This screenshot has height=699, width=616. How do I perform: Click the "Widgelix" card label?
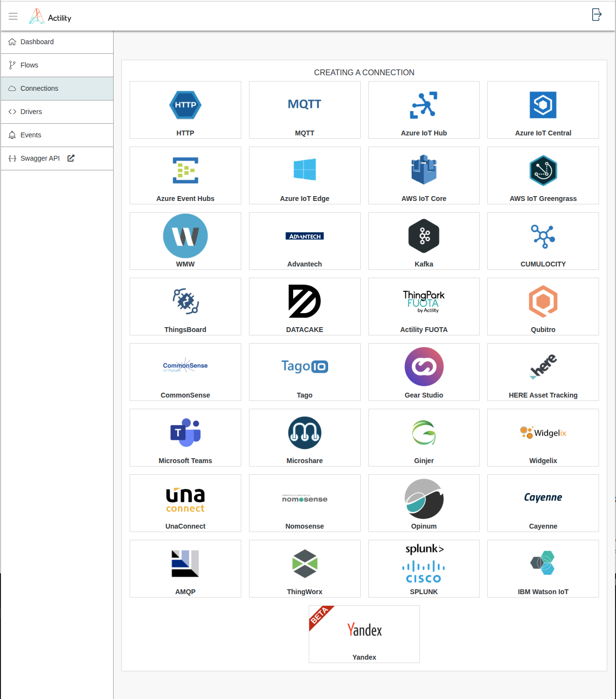point(543,461)
